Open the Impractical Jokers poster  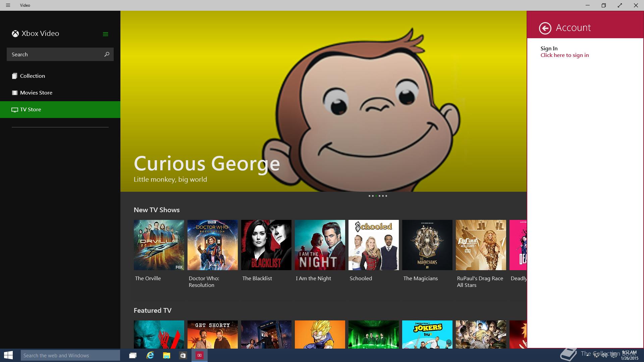coord(427,335)
